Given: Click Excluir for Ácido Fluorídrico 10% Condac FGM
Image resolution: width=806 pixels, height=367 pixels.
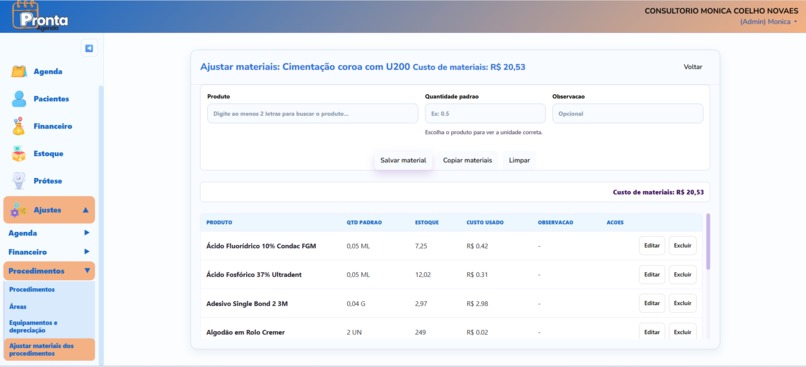Looking at the screenshot, I should click(x=683, y=246).
